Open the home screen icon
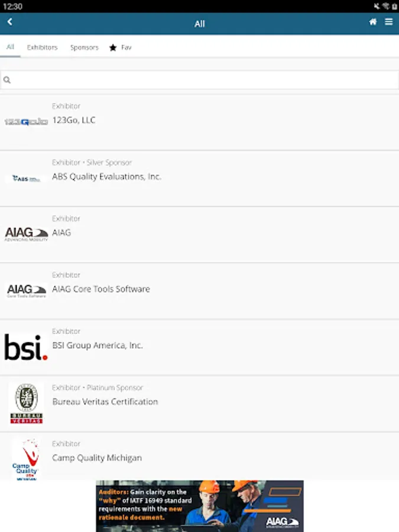This screenshot has height=532, width=399. [x=373, y=22]
